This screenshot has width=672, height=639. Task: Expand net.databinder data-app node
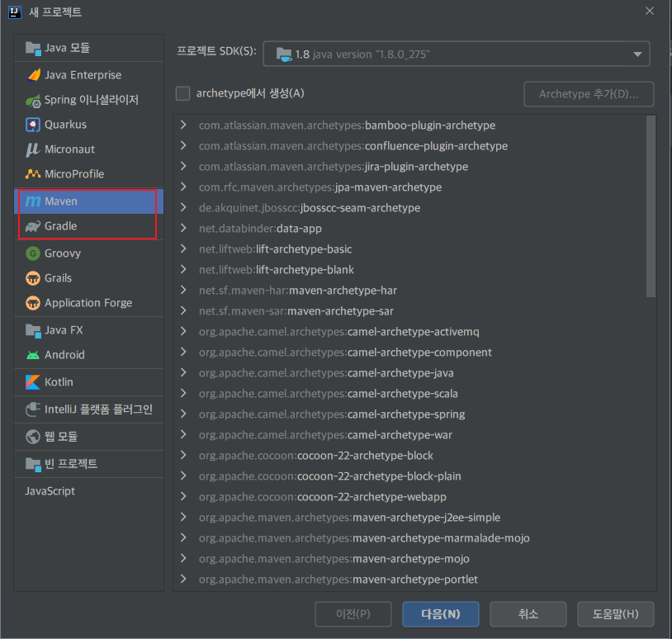tap(183, 228)
